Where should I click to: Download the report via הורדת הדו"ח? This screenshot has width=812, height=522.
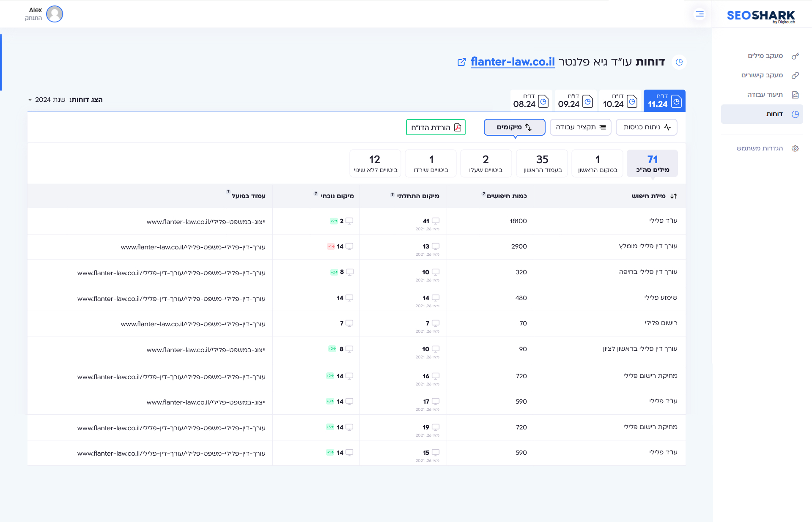pos(436,127)
